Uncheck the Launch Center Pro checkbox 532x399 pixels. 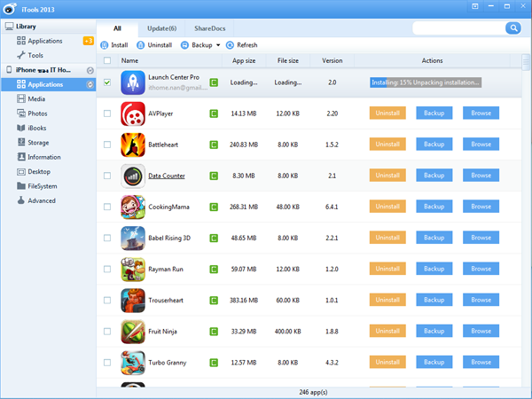(x=107, y=82)
